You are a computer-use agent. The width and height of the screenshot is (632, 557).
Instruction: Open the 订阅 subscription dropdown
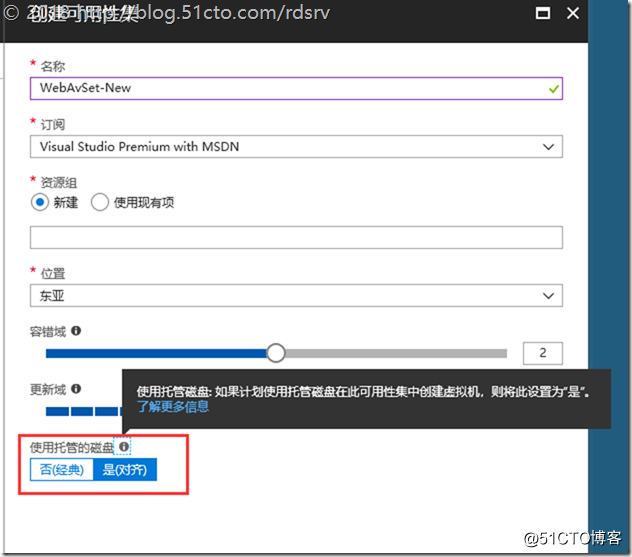296,146
